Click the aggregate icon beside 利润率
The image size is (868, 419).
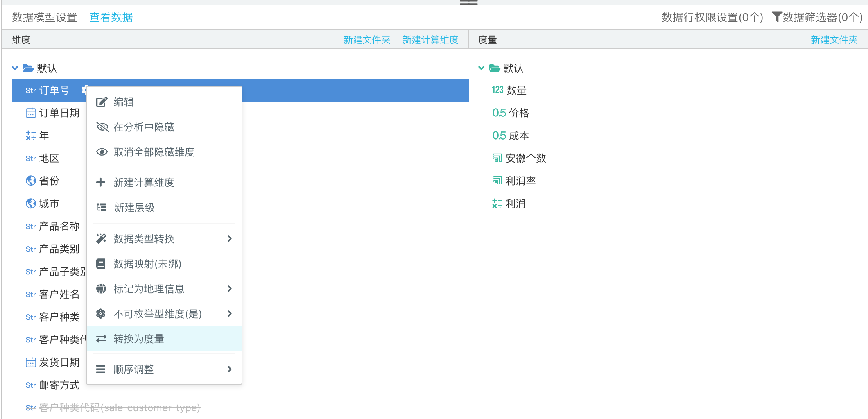[x=497, y=181]
